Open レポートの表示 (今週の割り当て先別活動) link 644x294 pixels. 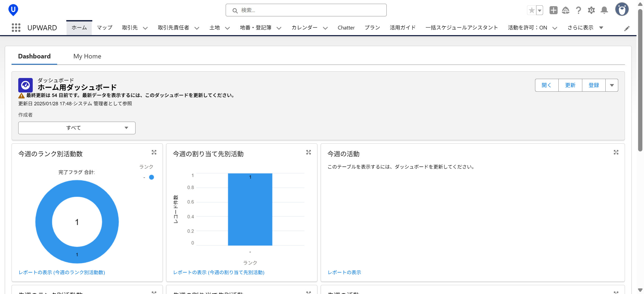coord(219,272)
